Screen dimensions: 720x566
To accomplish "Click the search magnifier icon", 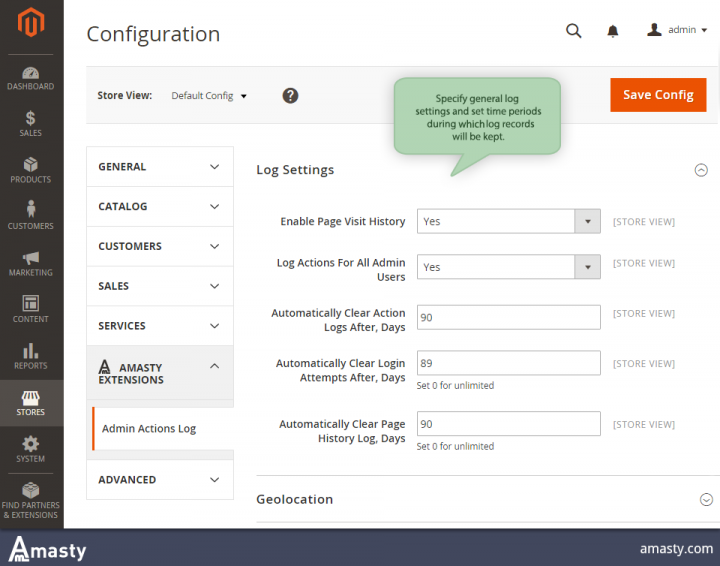I will [x=573, y=31].
